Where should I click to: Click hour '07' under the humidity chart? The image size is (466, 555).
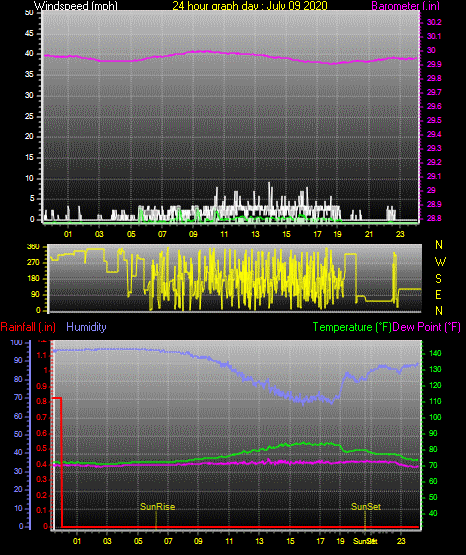point(168,541)
